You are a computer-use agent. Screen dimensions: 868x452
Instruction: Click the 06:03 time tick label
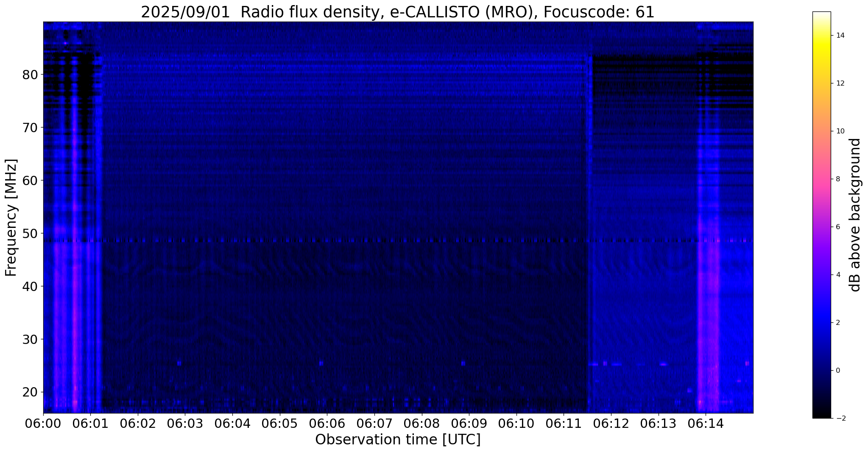(x=185, y=424)
